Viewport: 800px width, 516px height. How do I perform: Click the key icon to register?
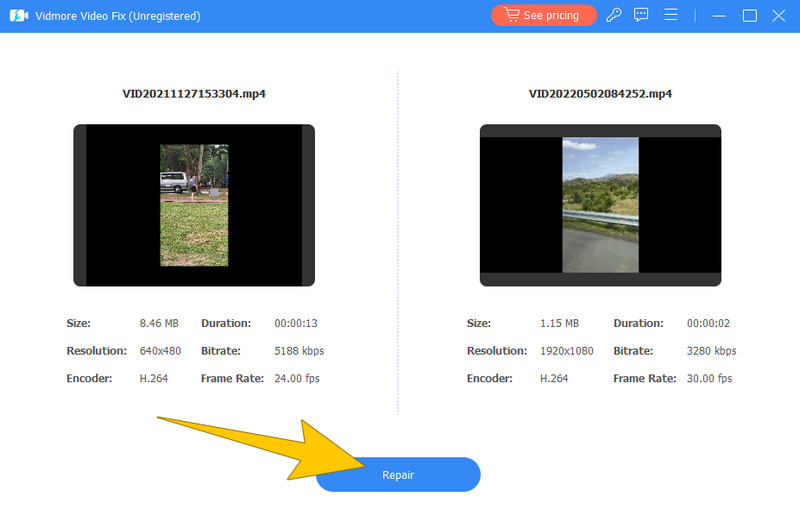click(614, 15)
